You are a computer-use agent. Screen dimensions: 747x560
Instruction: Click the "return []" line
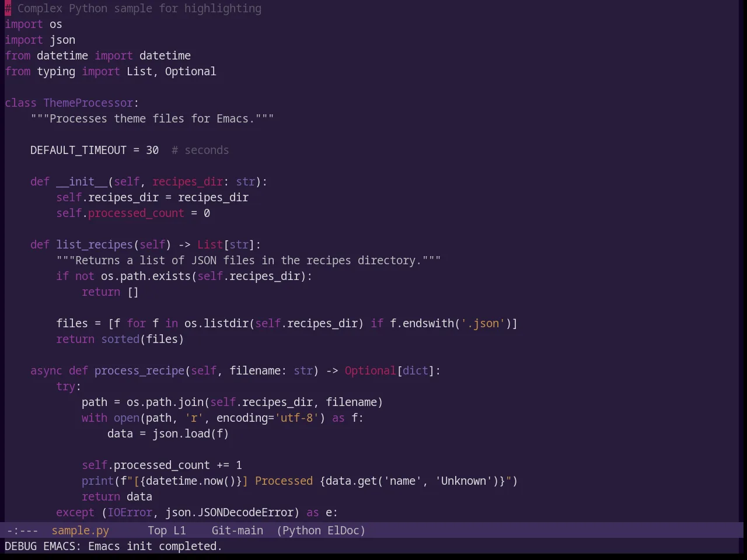pos(110,292)
